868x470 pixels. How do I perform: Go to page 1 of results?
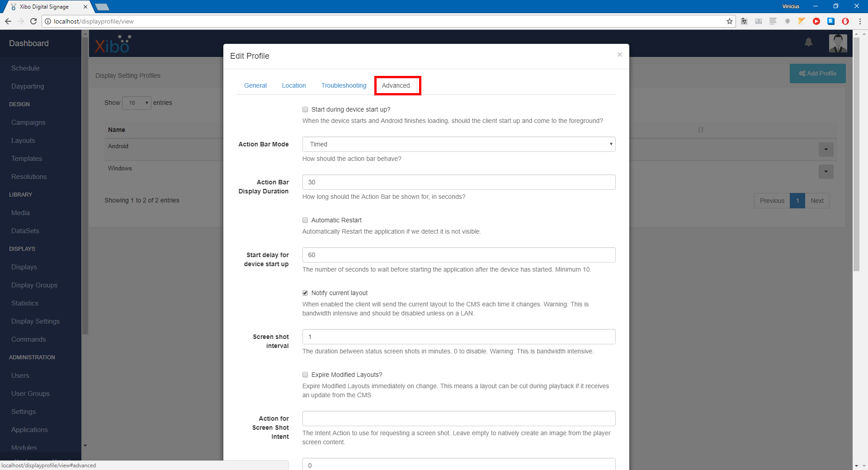click(797, 201)
